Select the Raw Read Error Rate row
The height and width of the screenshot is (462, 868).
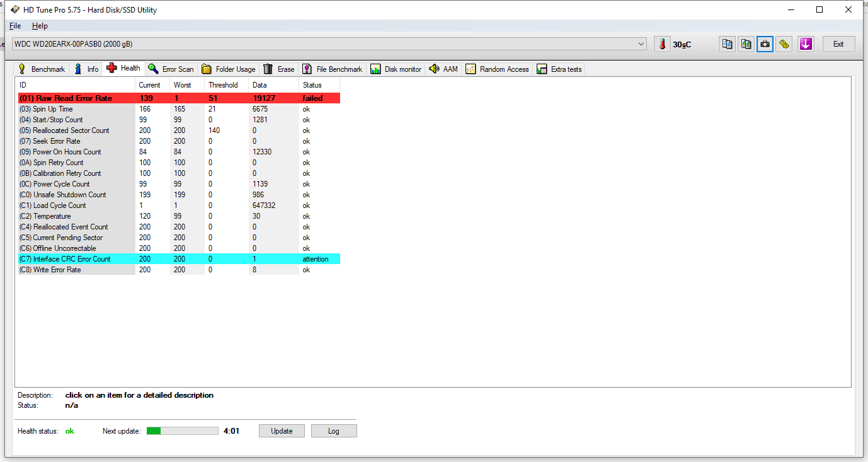[x=179, y=98]
